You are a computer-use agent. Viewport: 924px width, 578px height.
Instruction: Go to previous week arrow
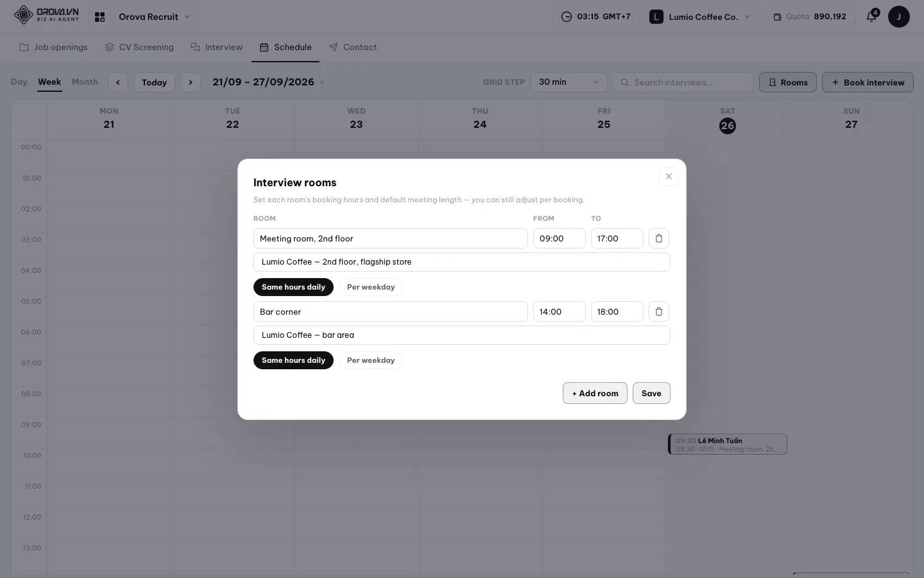pos(118,82)
